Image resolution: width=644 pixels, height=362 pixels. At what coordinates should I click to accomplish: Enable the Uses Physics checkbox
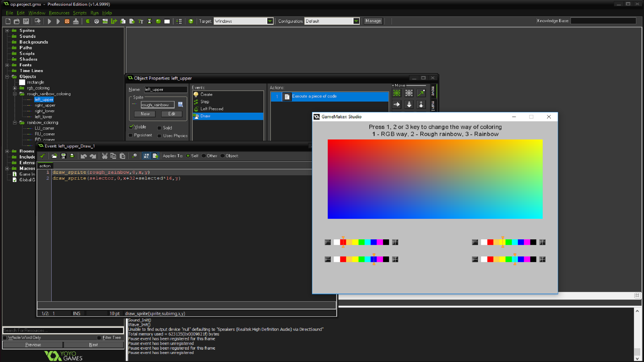coord(159,136)
